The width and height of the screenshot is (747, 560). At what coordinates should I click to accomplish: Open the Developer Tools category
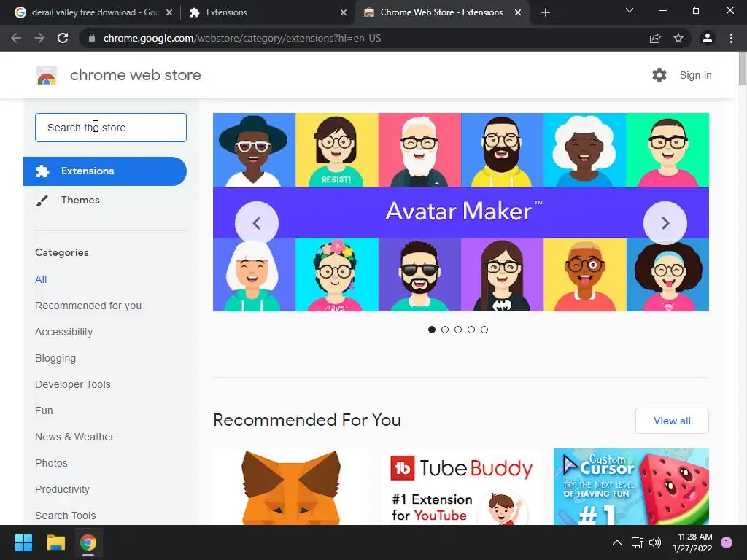tap(73, 384)
